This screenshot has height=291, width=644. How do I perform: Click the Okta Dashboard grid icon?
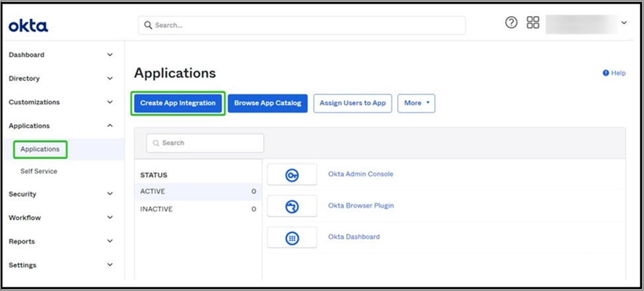coord(292,237)
